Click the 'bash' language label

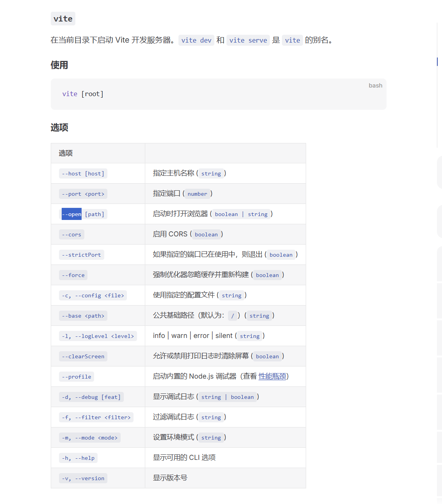tap(376, 86)
